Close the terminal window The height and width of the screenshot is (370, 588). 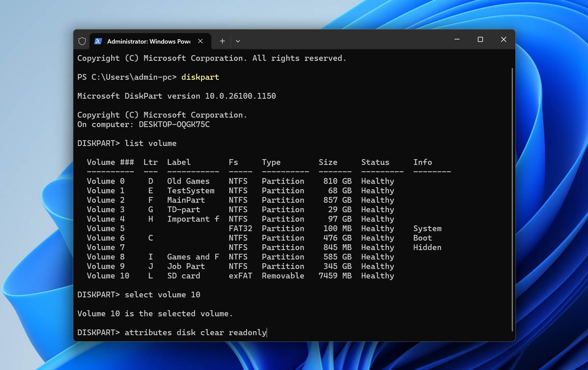click(504, 40)
